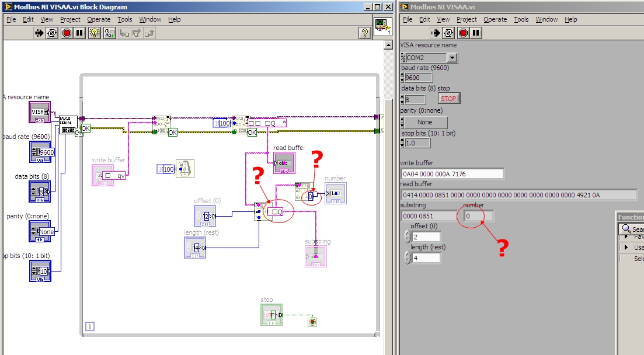Click the write buffer text field
Viewport: 644px width, 355px height.
click(452, 173)
